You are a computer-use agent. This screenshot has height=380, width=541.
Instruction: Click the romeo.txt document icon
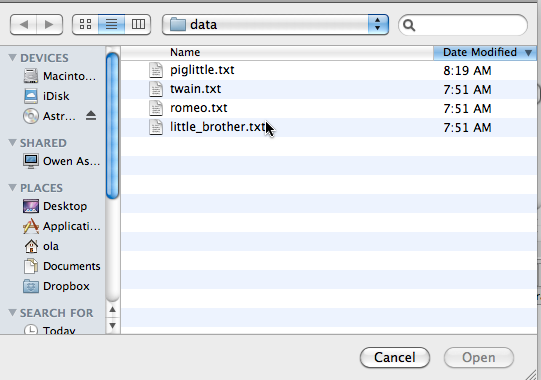coord(156,108)
